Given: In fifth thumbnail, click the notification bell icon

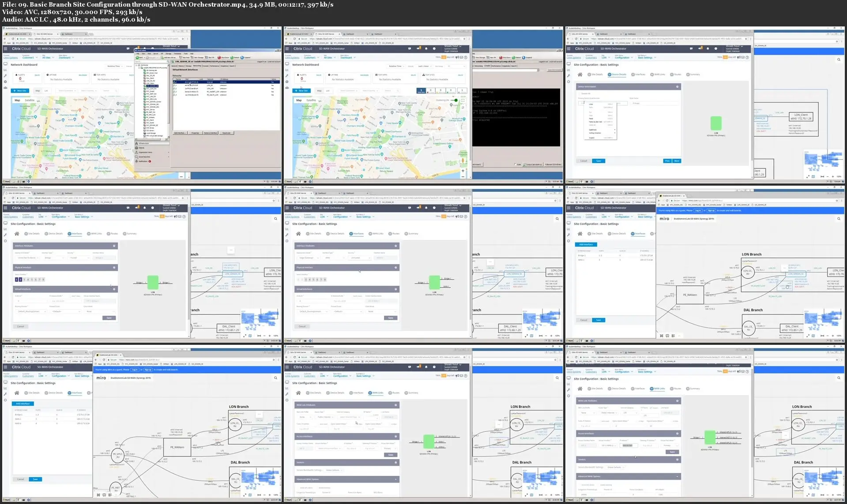Looking at the screenshot, I should pyautogui.click(x=426, y=208).
